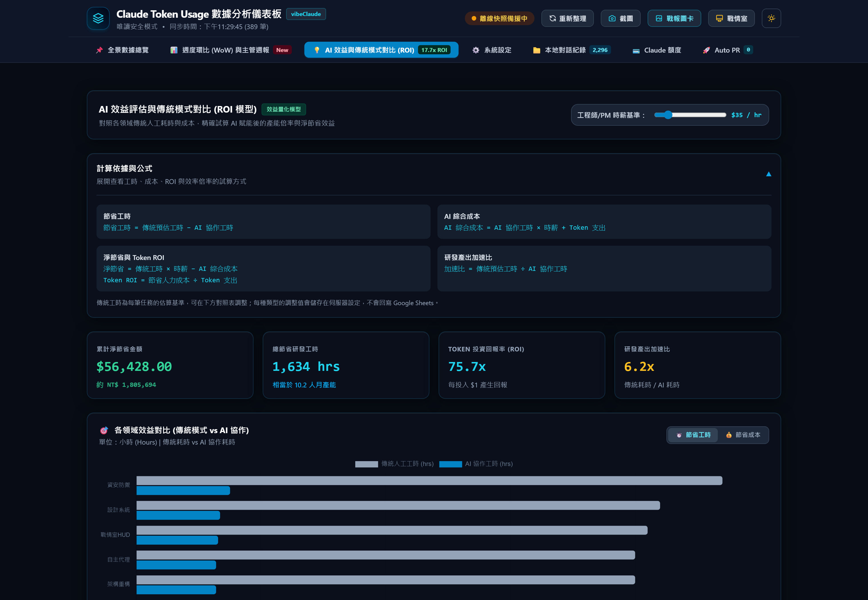868x600 pixels.
Task: Switch chart to 節省工時 view
Action: 693,435
